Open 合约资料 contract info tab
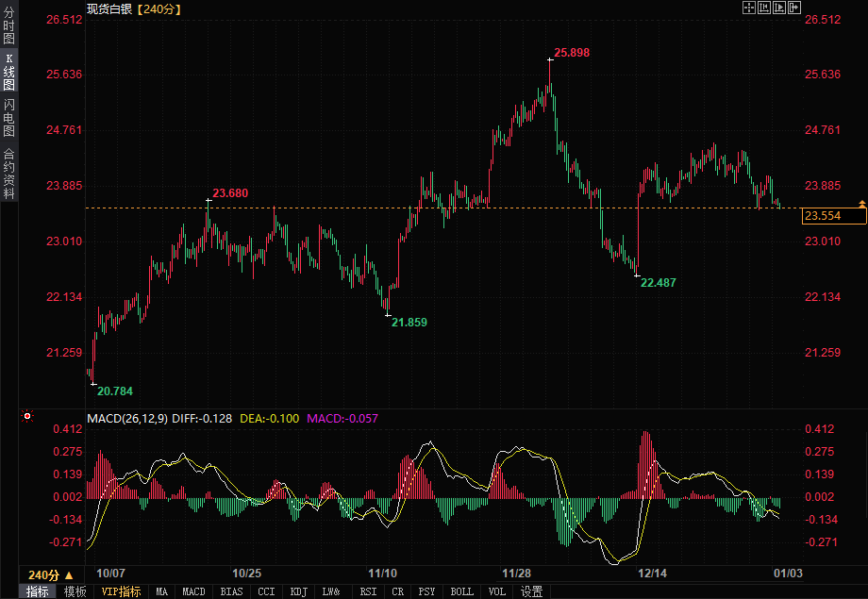This screenshot has height=599, width=868. 8,174
